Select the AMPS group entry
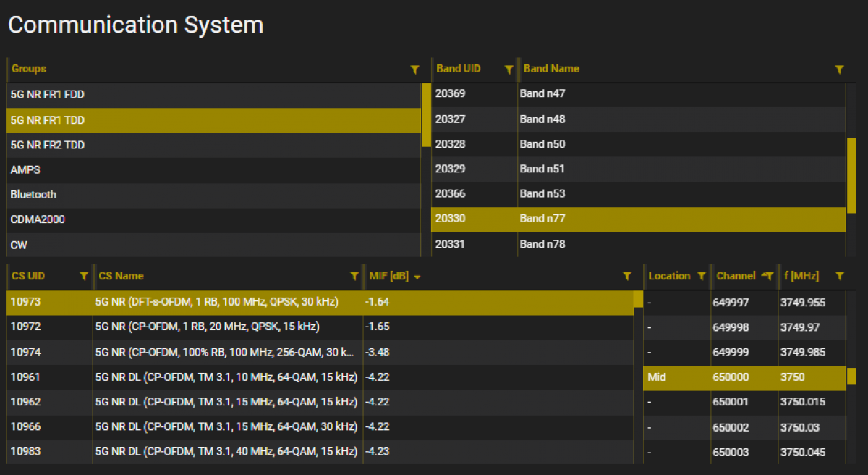The width and height of the screenshot is (868, 475). pyautogui.click(x=109, y=169)
